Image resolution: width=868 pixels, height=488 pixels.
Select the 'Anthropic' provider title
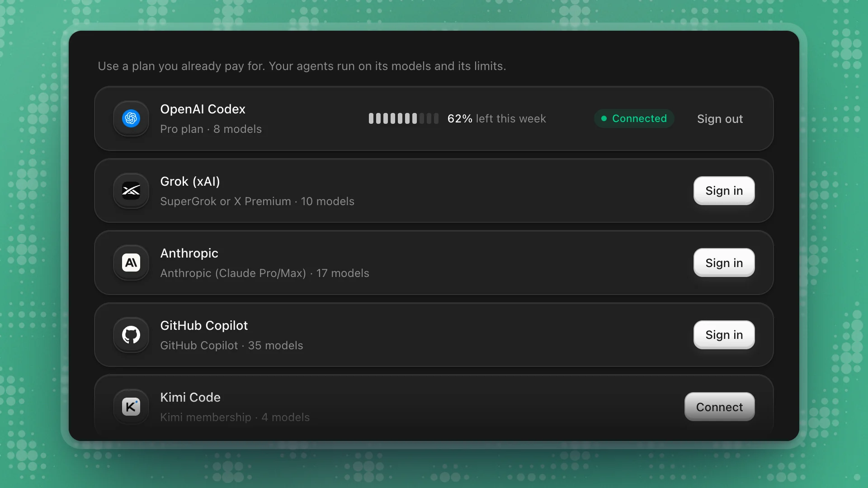click(x=189, y=253)
